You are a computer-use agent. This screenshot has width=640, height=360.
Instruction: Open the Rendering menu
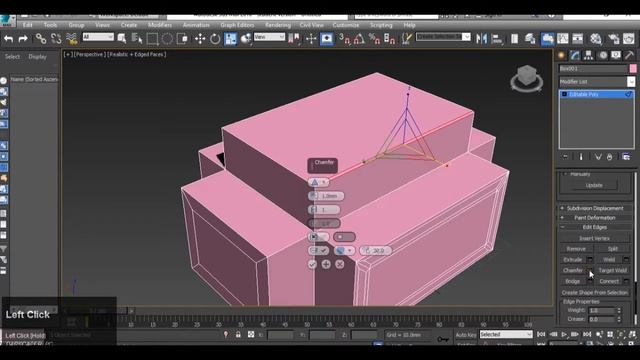point(278,25)
